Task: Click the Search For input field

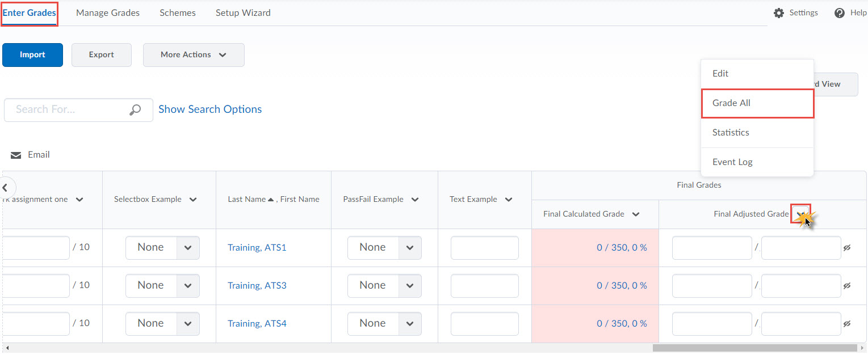Action: (x=68, y=109)
